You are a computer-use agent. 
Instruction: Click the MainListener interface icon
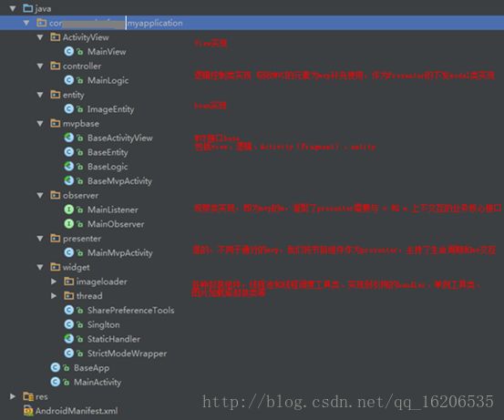point(68,210)
